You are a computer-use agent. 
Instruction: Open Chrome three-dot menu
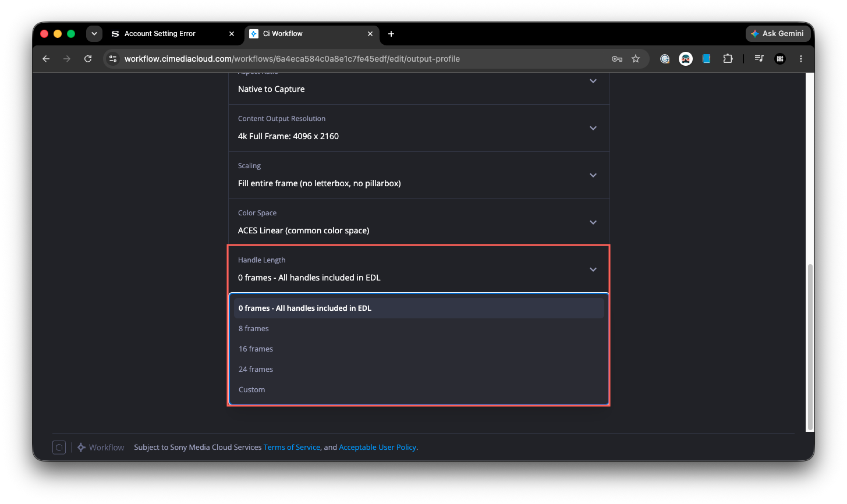click(x=801, y=59)
